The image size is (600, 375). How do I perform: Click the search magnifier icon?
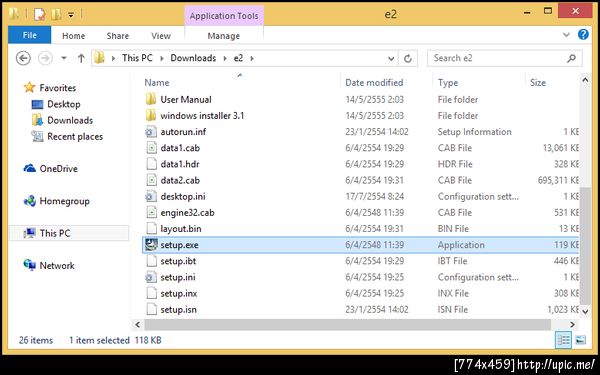[x=572, y=58]
